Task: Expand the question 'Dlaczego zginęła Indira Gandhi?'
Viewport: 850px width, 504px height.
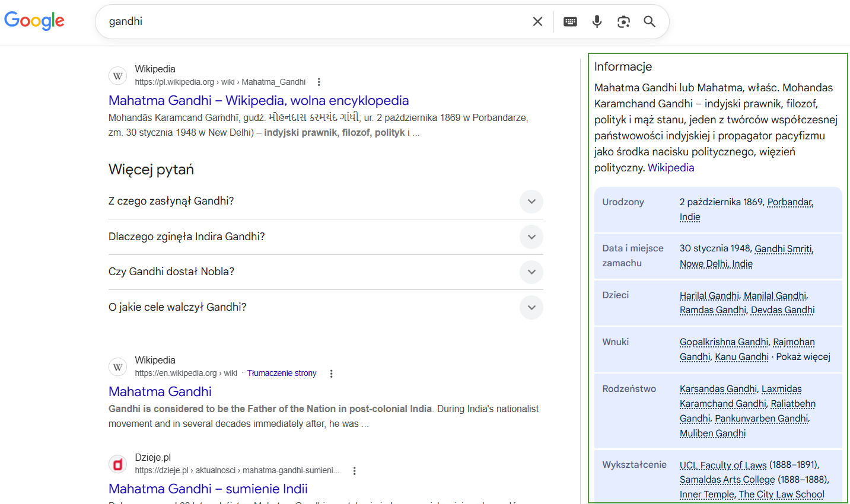Action: 326,237
